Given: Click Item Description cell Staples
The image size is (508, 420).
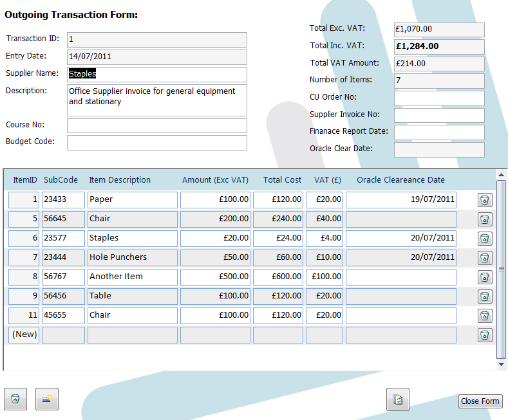Looking at the screenshot, I should pos(133,238).
